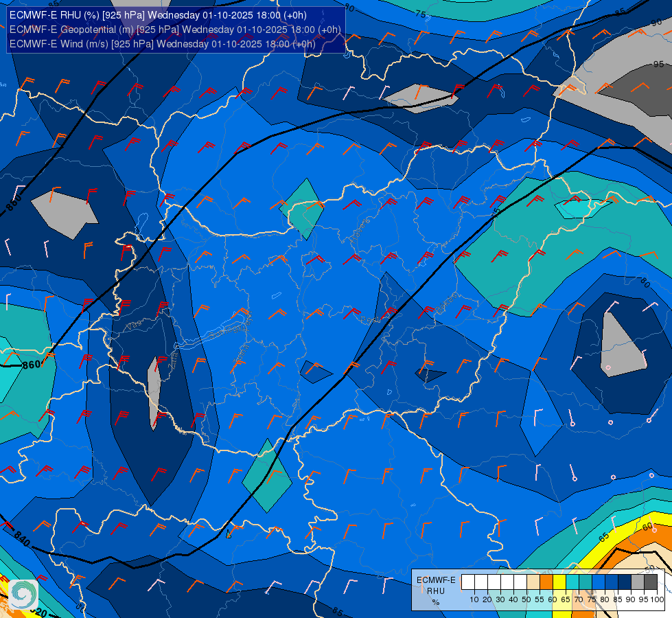Select the ECMWF-E RHU (%) 925 hPa title line
This screenshot has width=672, height=618.
pos(158,15)
